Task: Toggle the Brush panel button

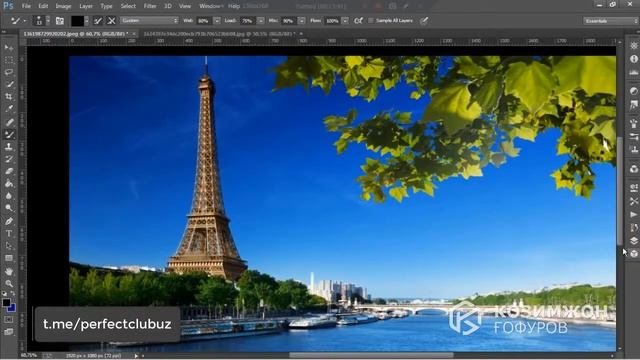Action: (60, 20)
